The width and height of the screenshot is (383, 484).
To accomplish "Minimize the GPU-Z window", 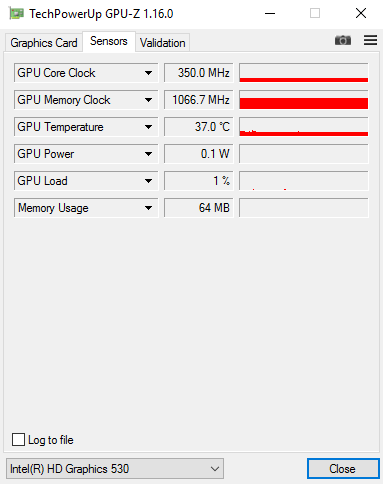I will 270,14.
